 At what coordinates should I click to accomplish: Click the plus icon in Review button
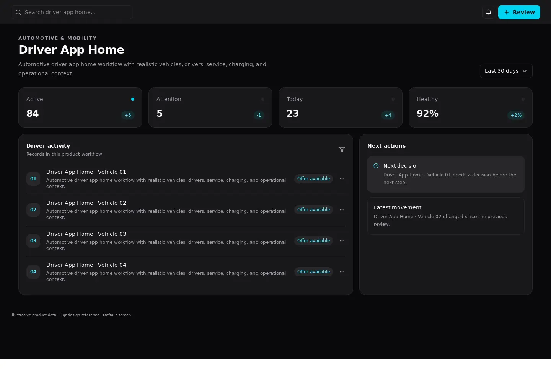pos(507,12)
